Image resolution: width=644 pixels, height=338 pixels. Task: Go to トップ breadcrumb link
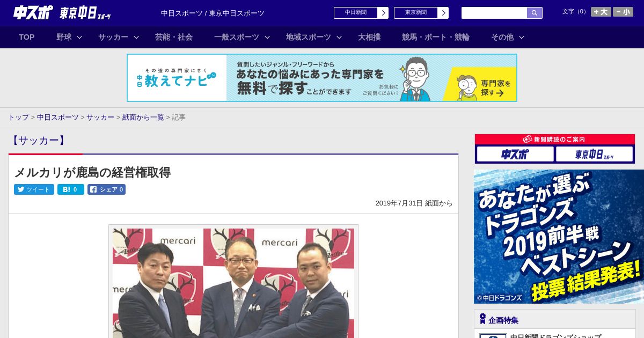click(x=18, y=117)
